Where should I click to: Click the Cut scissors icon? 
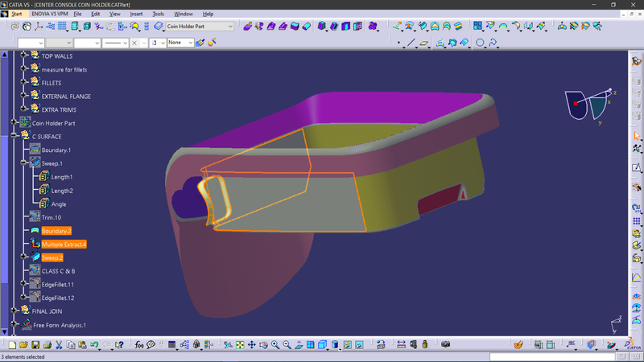click(59, 345)
